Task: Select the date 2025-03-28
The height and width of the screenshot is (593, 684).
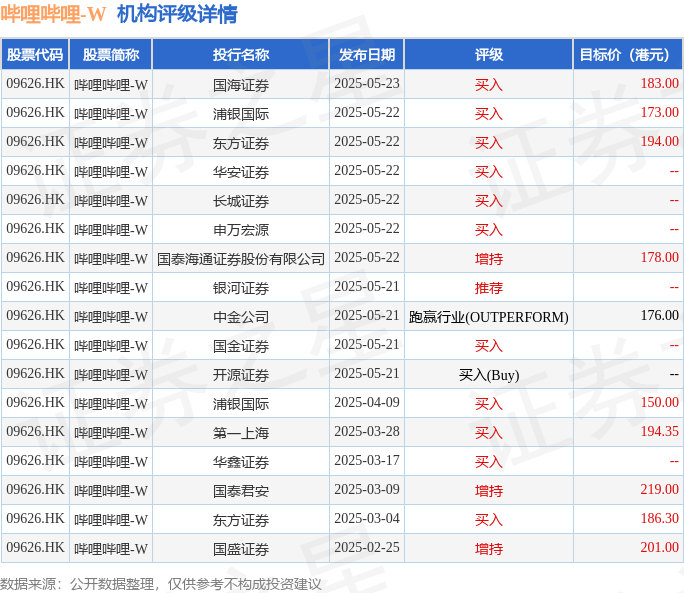Action: coord(367,432)
